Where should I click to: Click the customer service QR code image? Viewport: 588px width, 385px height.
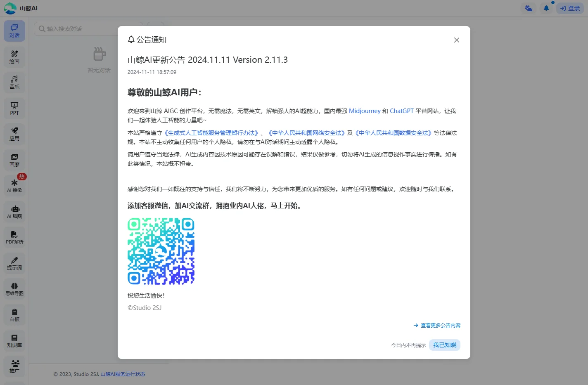[x=161, y=251]
